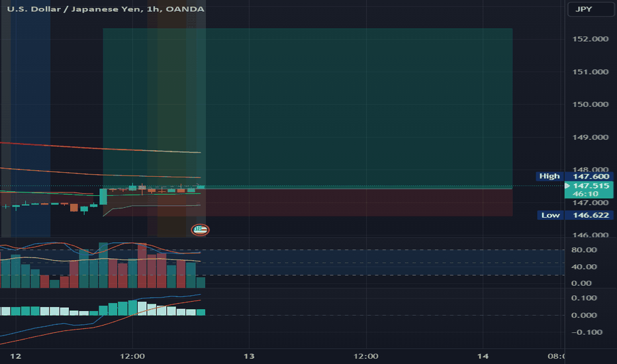Click the 40.00 oscillator scale value
617x364 pixels.
click(584, 267)
